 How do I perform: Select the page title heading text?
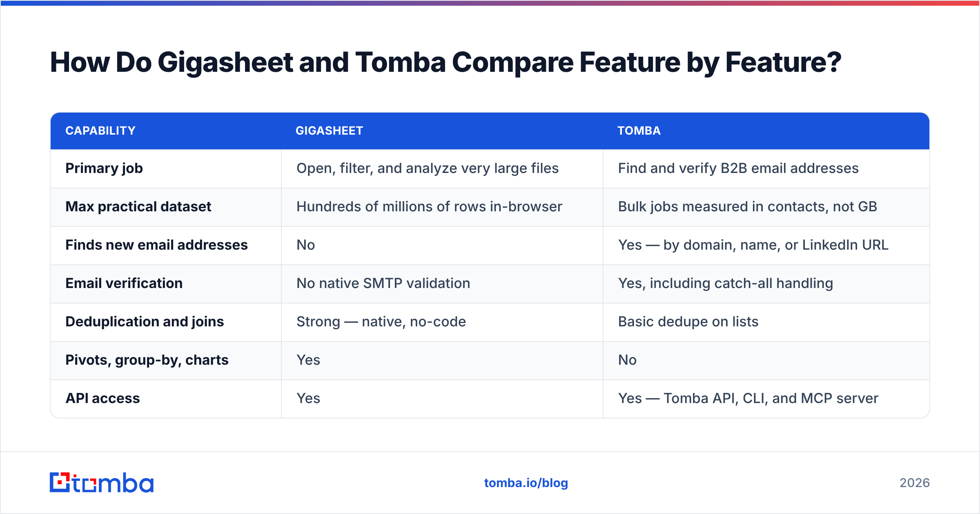tap(445, 62)
